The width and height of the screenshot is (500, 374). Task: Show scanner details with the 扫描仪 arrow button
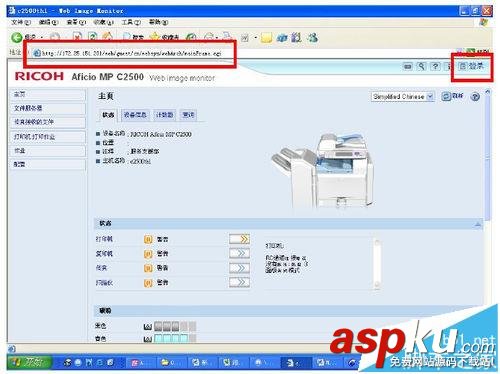(x=239, y=283)
